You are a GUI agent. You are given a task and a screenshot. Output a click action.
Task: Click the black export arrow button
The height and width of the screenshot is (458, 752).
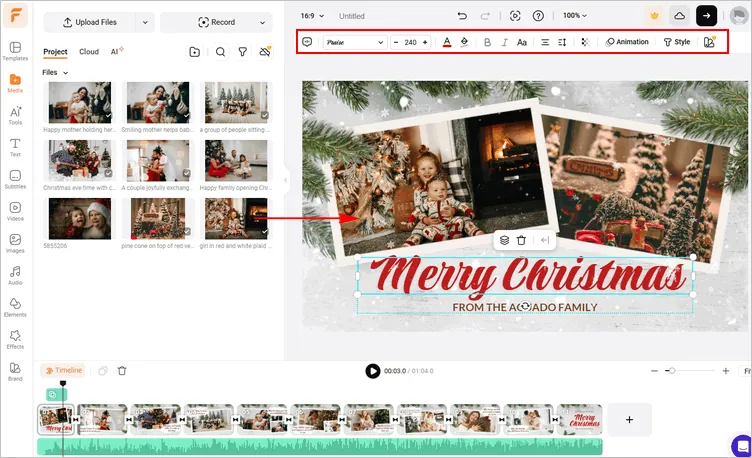[706, 16]
